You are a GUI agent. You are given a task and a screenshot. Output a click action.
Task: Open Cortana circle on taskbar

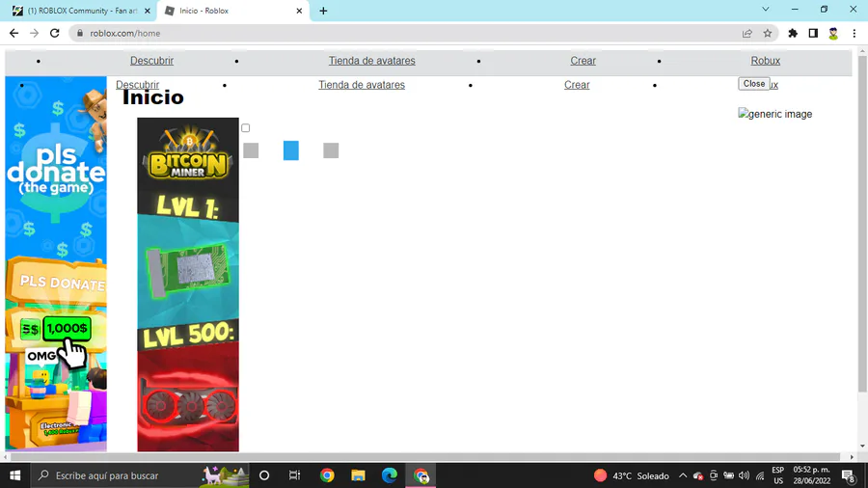click(x=264, y=475)
